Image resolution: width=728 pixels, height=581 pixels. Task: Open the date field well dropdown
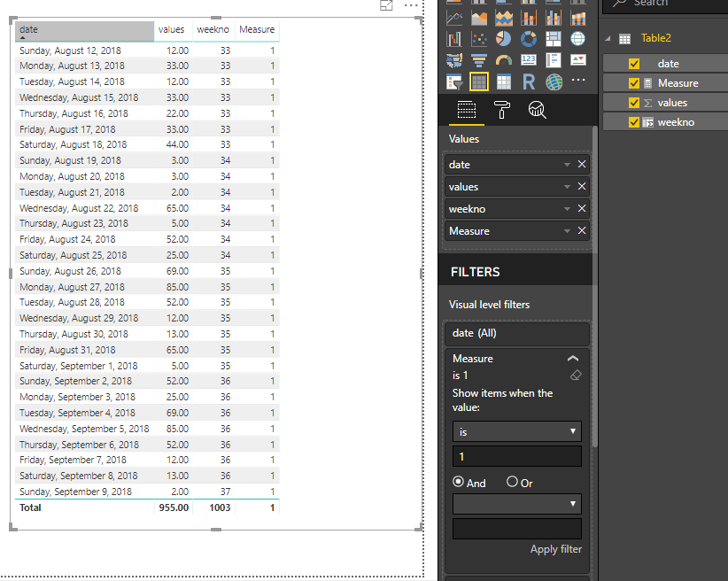567,165
